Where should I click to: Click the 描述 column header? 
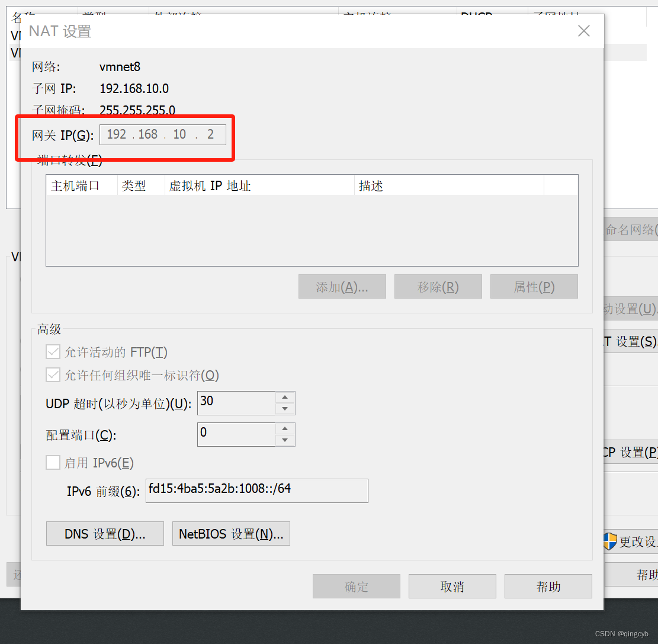(x=449, y=185)
